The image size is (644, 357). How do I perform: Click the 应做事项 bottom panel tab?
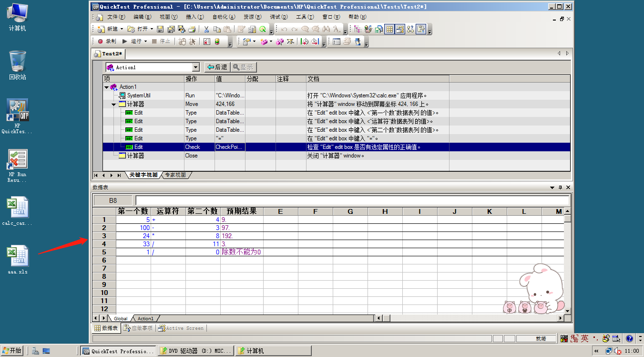(x=138, y=328)
